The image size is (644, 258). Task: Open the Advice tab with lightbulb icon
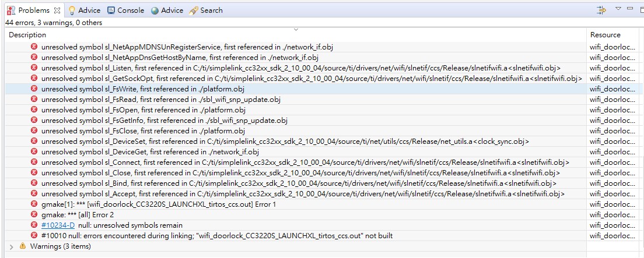point(84,10)
